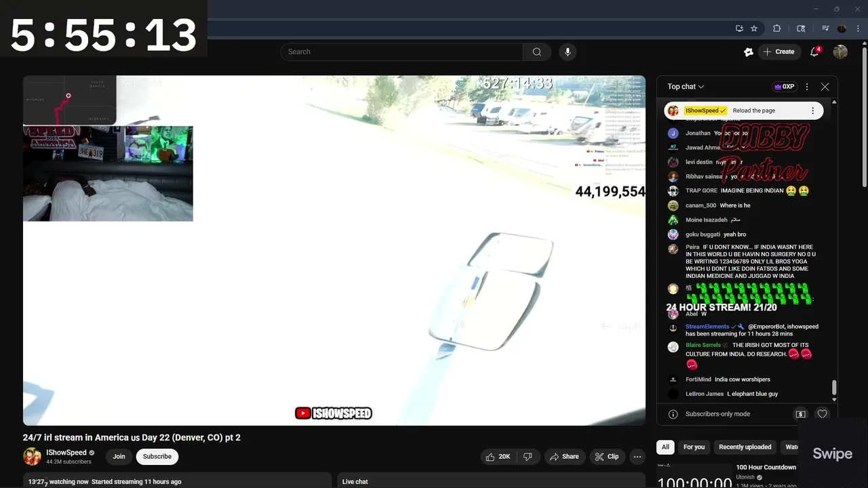Select the Recently uploaded filter chip

coord(745,447)
